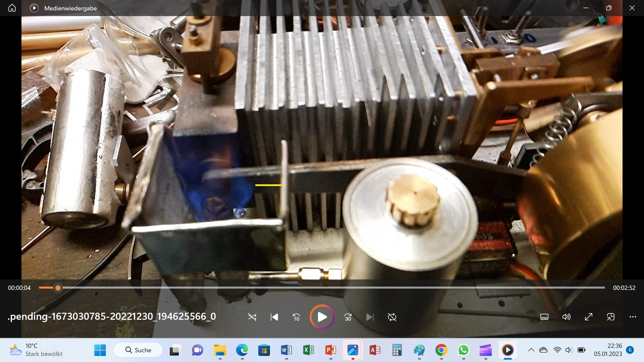
Task: Open the date and time flyout
Action: click(x=608, y=350)
